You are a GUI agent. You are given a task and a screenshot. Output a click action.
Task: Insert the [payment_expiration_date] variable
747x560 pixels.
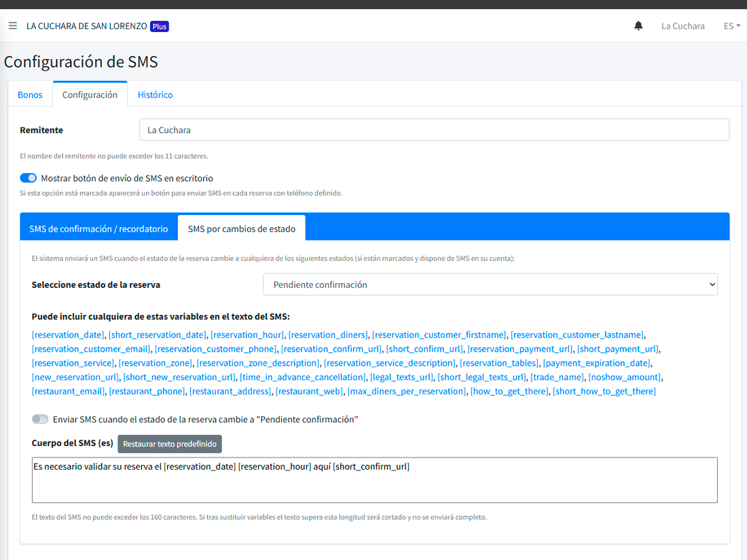[x=597, y=363]
